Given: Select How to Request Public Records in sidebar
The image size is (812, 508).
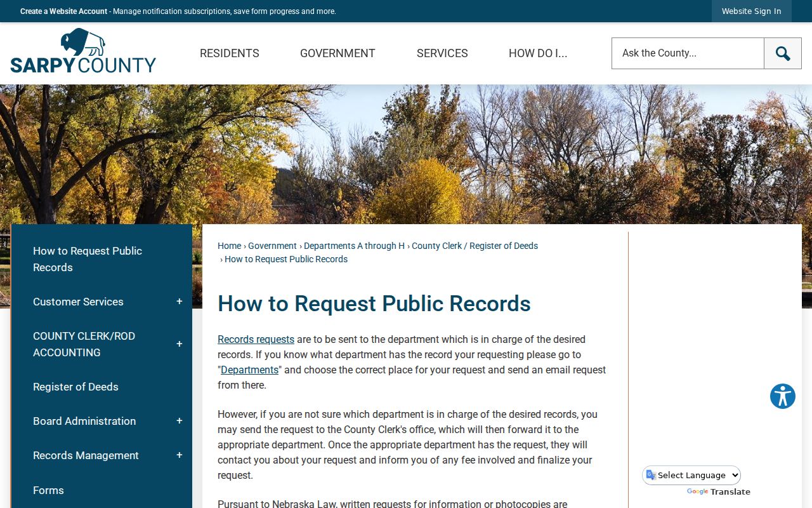Looking at the screenshot, I should 88,259.
